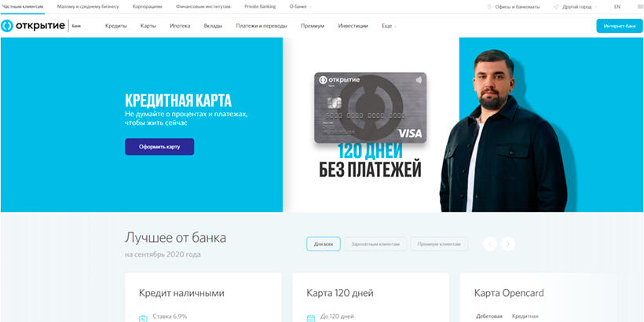Select the Для всех filter

click(x=324, y=244)
